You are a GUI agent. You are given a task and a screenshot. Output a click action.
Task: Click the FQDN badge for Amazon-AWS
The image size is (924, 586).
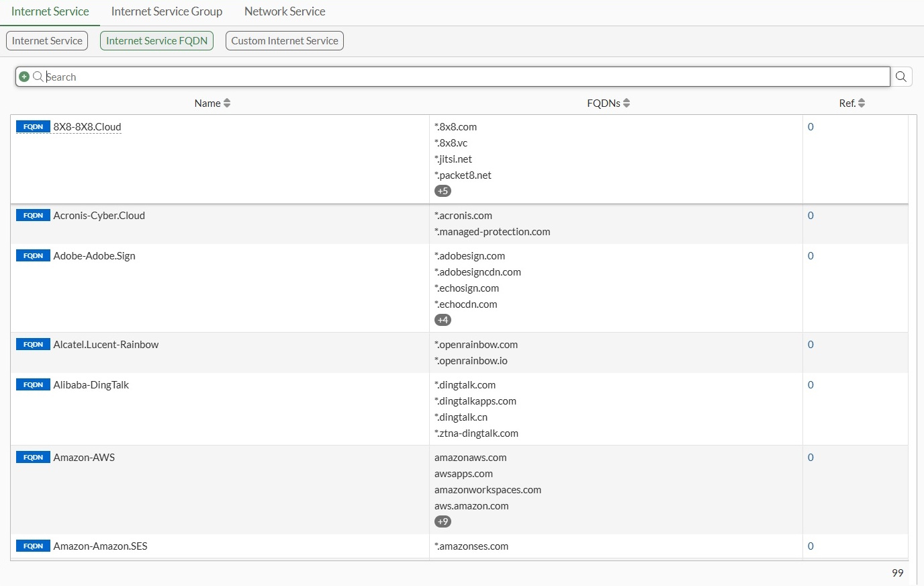click(x=33, y=458)
